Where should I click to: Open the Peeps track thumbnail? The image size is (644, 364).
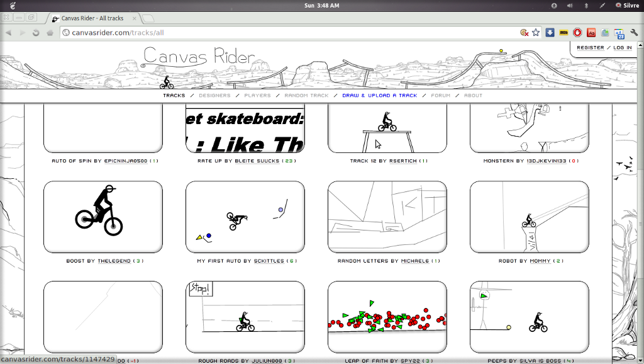click(530, 317)
